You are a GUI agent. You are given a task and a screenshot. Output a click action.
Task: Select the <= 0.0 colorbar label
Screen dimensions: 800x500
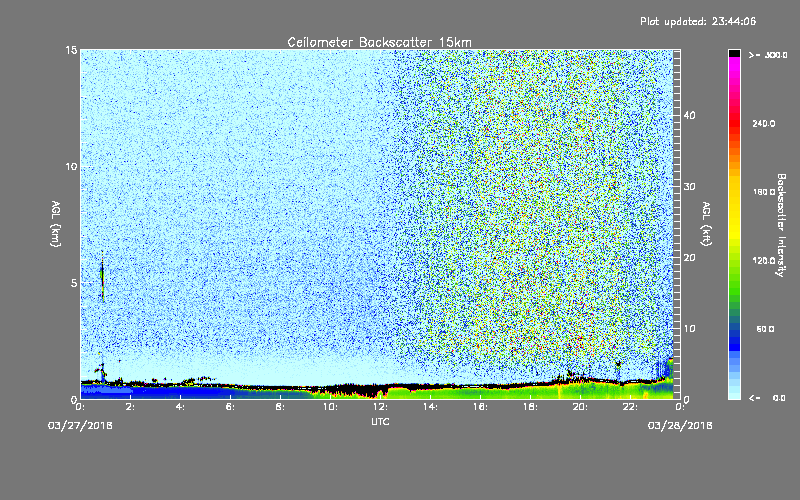click(x=767, y=398)
